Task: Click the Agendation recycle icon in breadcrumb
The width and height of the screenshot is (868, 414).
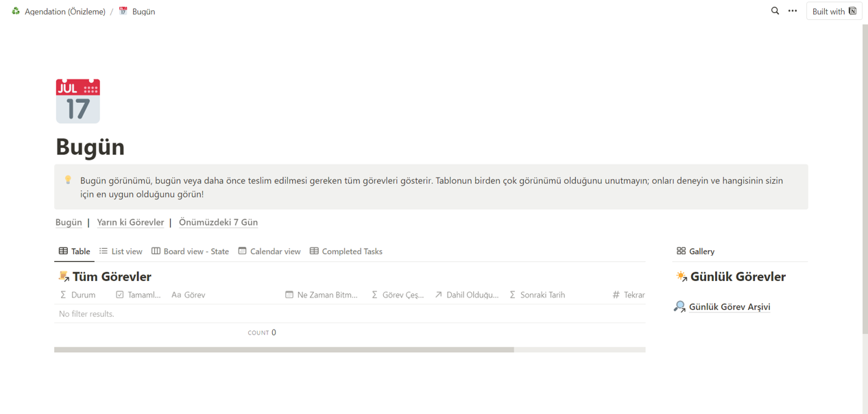Action: (16, 11)
